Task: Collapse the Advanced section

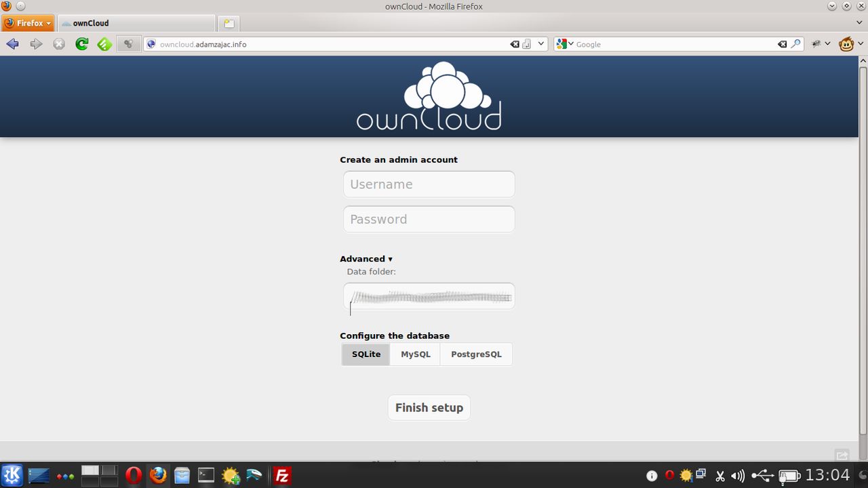Action: pos(366,259)
